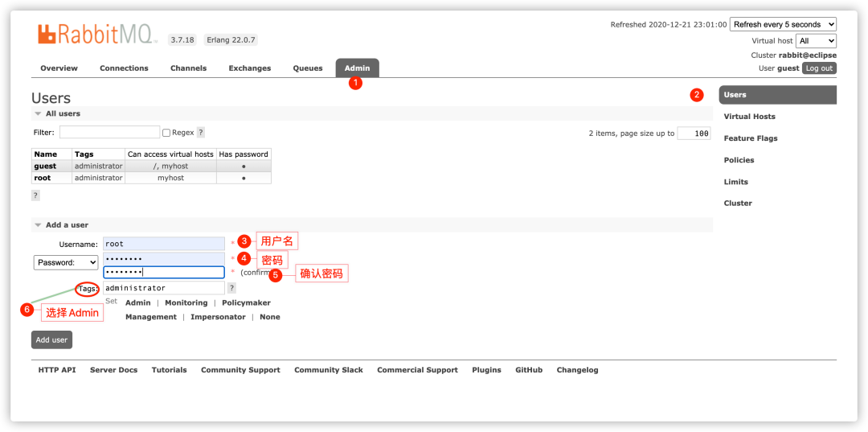Set the Admin tag

coord(138,303)
